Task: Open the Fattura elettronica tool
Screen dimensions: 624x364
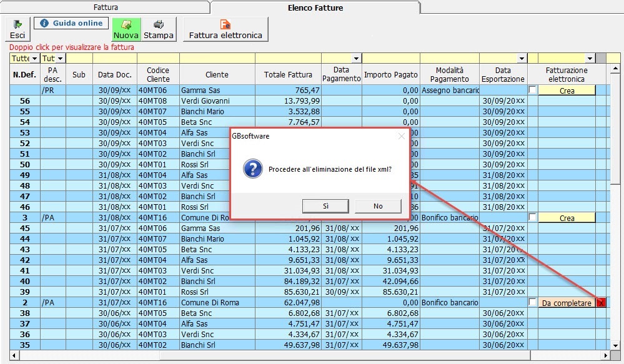Action: click(225, 29)
